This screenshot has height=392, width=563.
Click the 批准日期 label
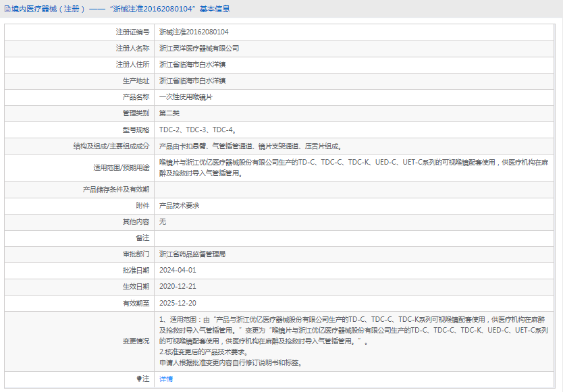coord(136,271)
